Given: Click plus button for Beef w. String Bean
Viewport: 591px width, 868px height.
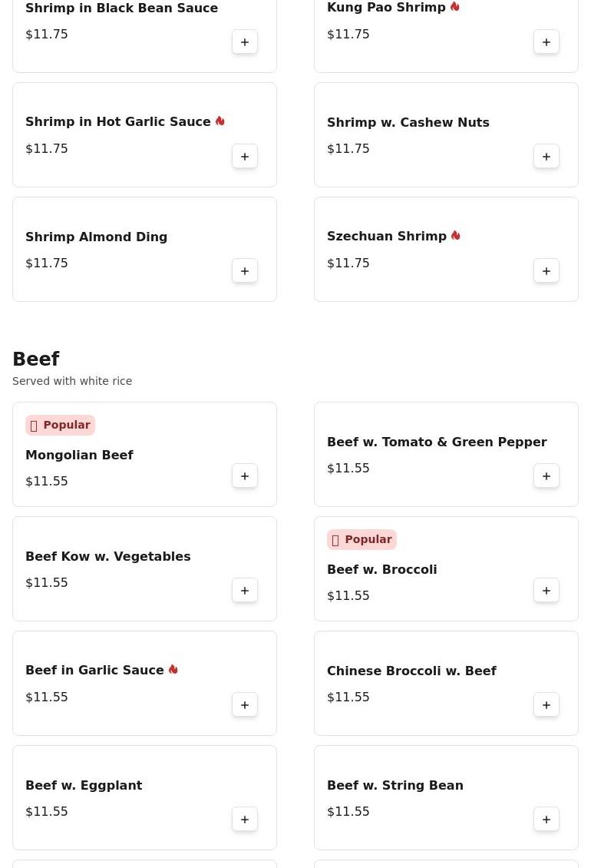Looking at the screenshot, I should coord(546,820).
